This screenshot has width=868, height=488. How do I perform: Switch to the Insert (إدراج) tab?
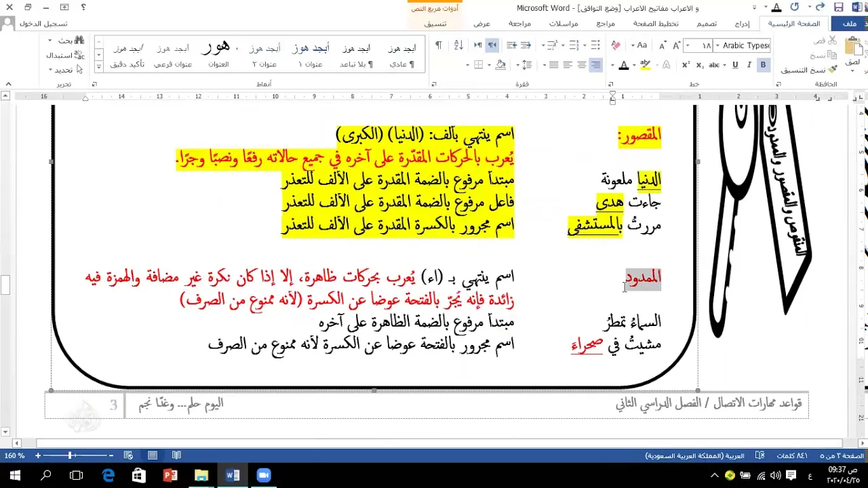743,24
